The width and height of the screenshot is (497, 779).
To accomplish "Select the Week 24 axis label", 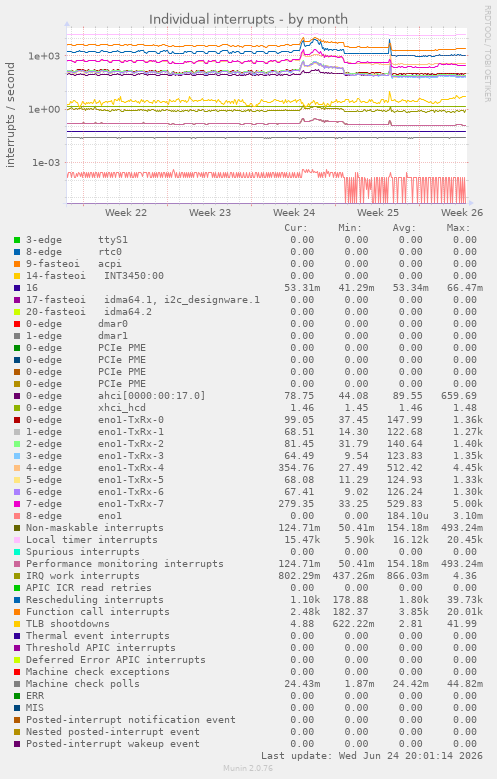I will 294,213.
